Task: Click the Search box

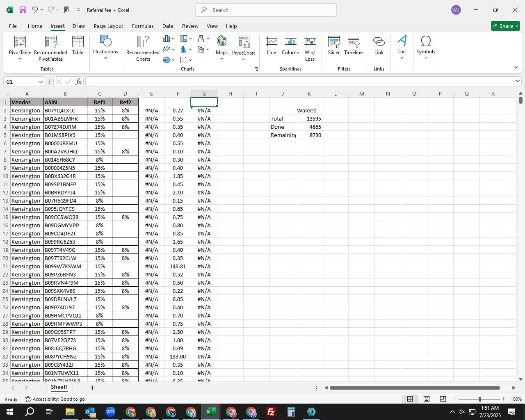Action: click(266, 10)
